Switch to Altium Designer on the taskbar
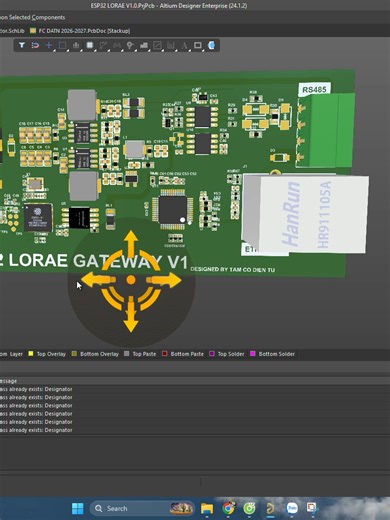Screen dimensions: 390x520 click(x=270, y=508)
